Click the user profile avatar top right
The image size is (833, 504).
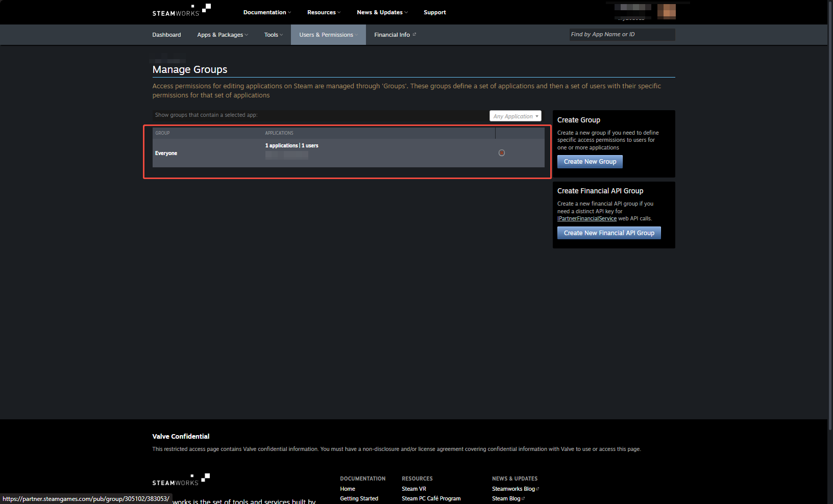click(666, 11)
